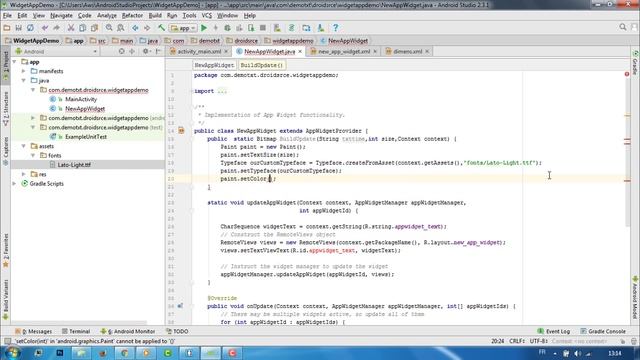Open the Gradle side panel at right edge

pyautogui.click(x=635, y=63)
